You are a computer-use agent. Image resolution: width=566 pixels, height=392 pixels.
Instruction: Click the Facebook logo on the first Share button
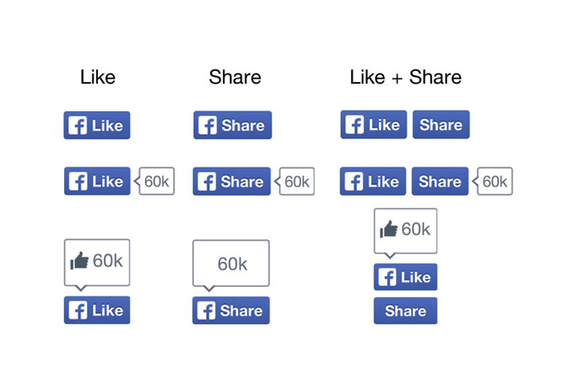209,125
